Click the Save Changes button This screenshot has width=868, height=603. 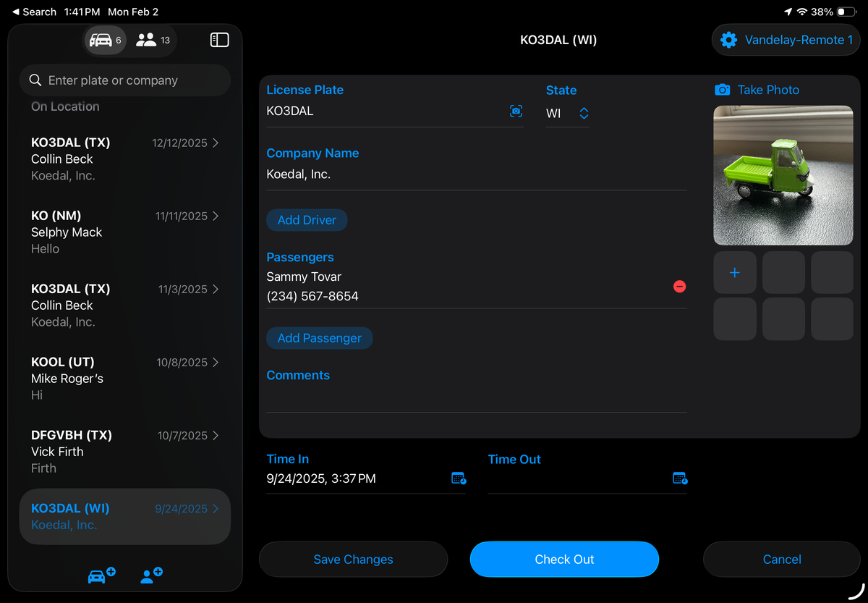click(x=353, y=560)
